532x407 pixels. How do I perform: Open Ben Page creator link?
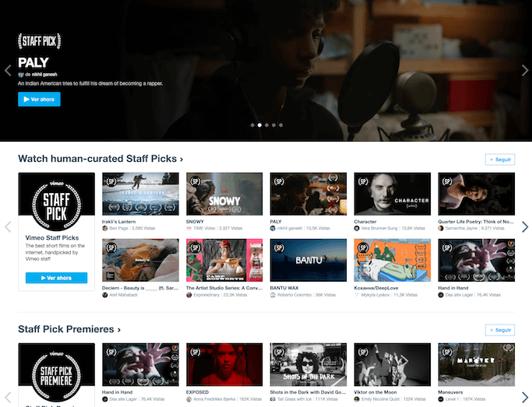point(118,229)
